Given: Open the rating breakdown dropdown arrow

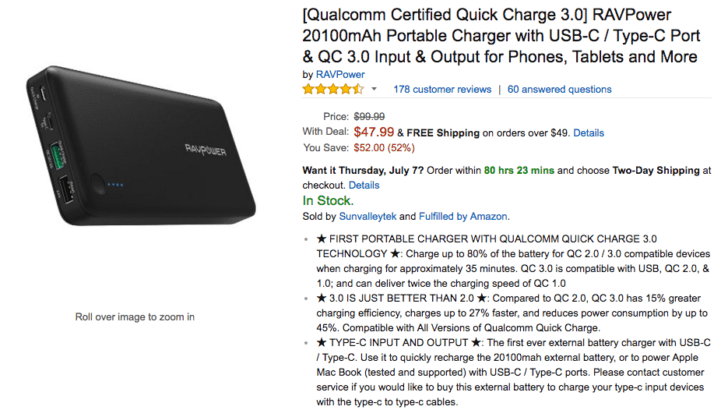Looking at the screenshot, I should (x=373, y=90).
